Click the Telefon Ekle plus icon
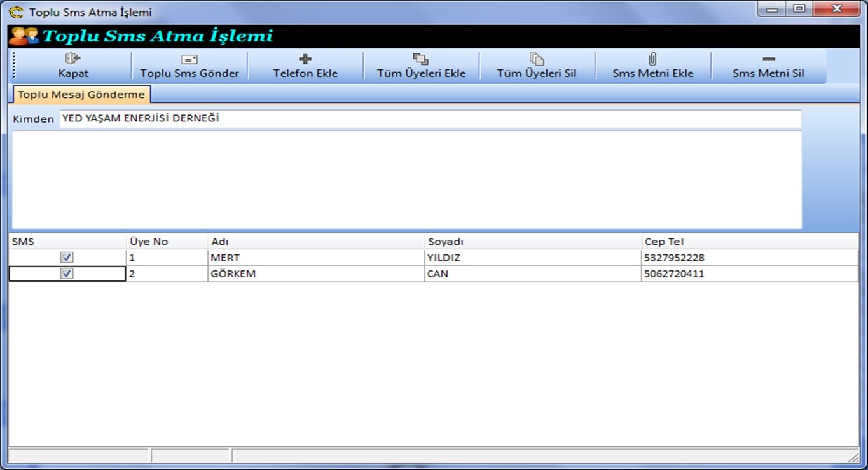Screen dimensions: 868x470 pos(305,59)
